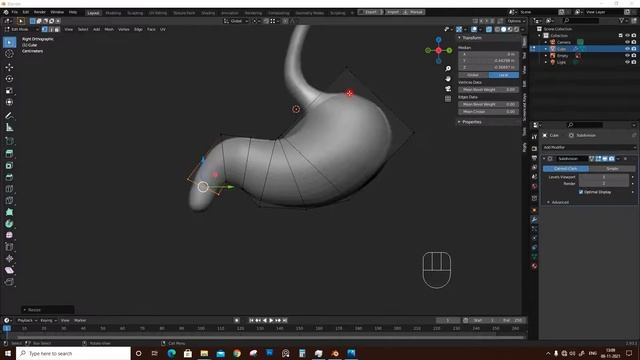
Task: Select the Cursor tool
Action: (9, 53)
